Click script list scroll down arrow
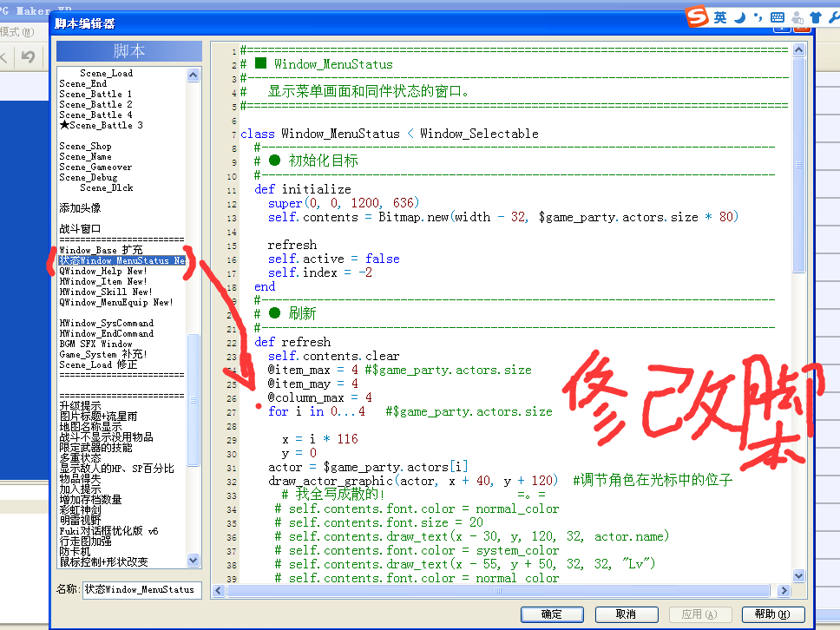 tap(194, 561)
